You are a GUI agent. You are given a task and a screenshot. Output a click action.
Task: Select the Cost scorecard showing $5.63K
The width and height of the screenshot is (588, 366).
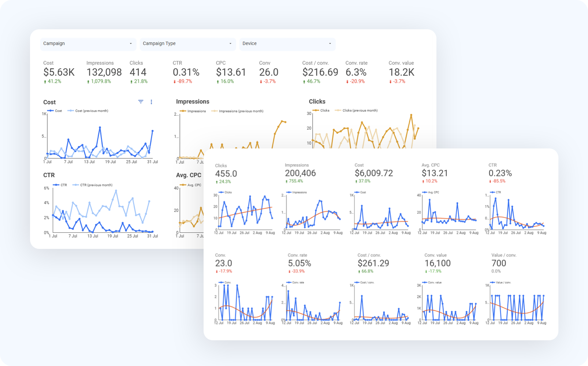[59, 72]
